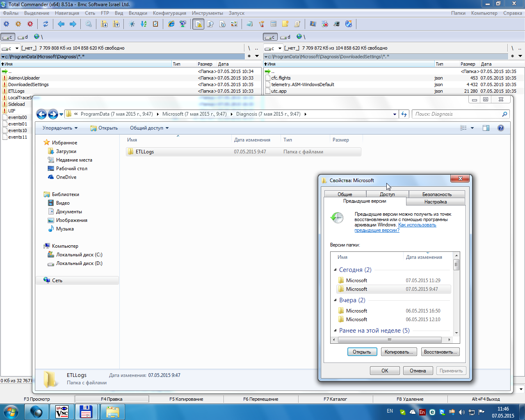Click the yellow new-note icon in toolbar
The width and height of the screenshot is (525, 420).
coord(285,24)
